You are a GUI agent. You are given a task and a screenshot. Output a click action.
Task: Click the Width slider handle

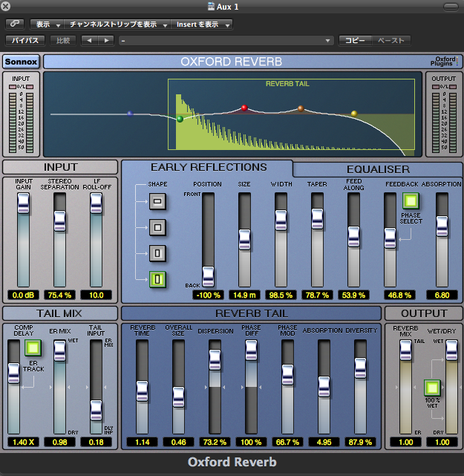(x=281, y=221)
